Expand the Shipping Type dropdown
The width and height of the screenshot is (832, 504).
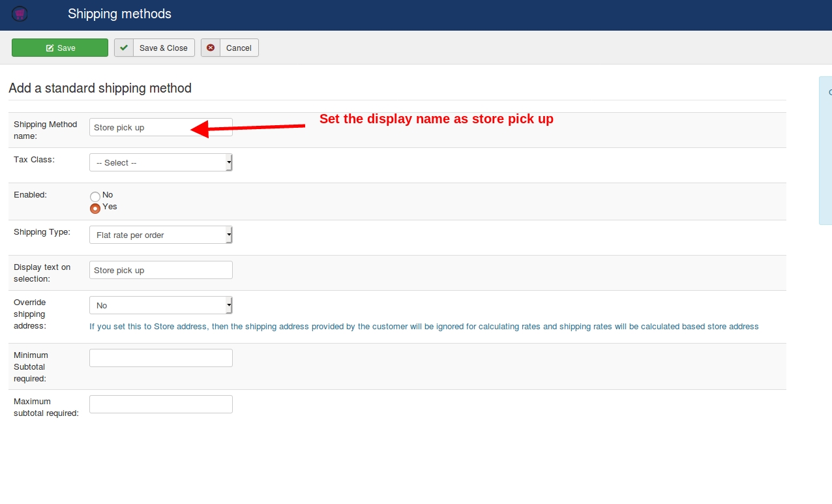(160, 235)
